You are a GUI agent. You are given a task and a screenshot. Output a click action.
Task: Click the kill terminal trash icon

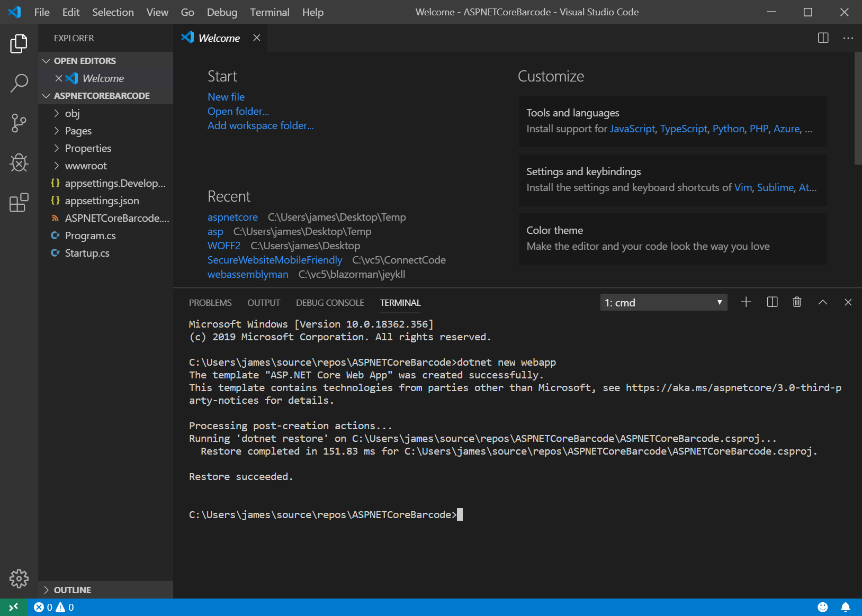(x=796, y=302)
